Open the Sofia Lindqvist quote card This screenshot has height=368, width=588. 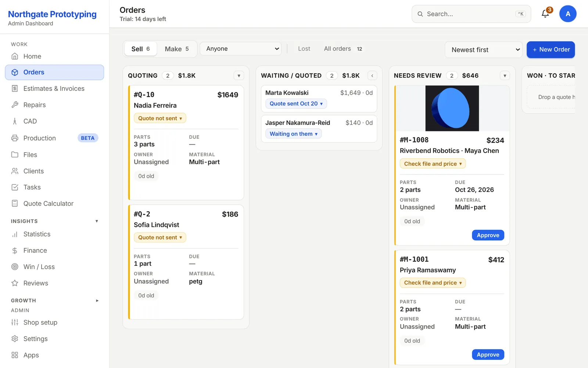(186, 262)
